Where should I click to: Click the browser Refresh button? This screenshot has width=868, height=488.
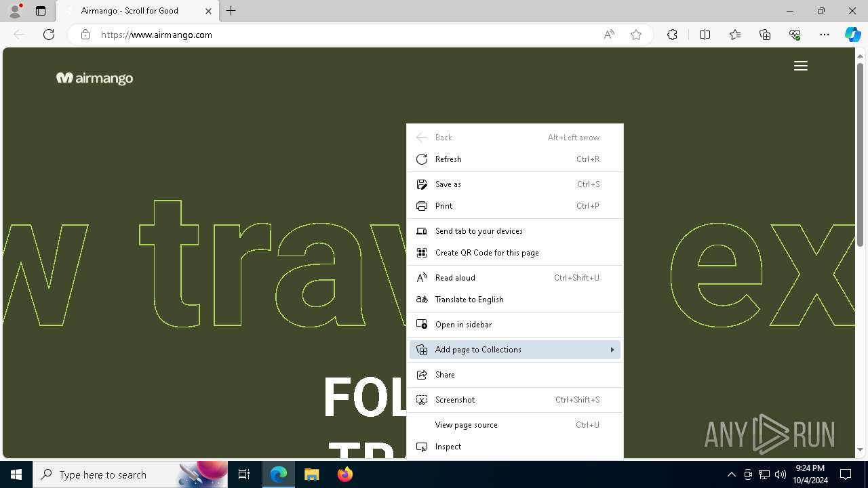(x=49, y=35)
